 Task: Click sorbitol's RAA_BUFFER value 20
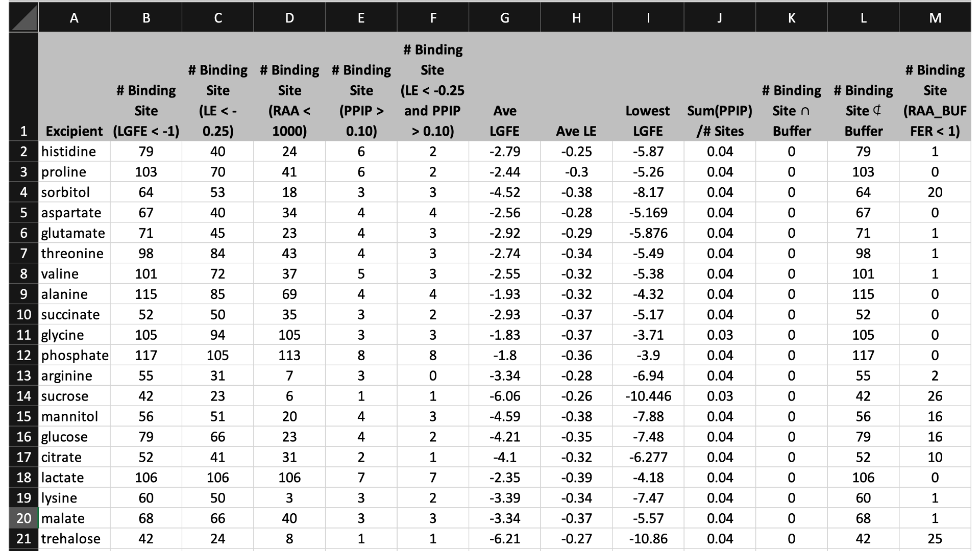935,192
